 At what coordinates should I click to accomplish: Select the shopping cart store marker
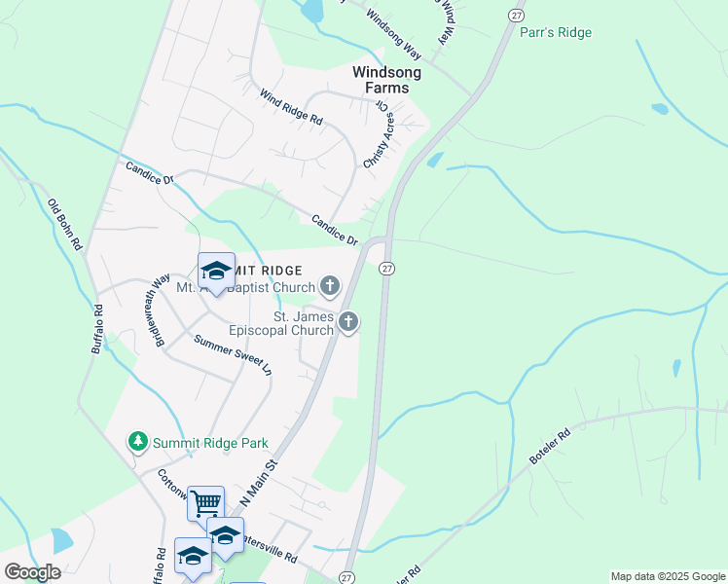[x=205, y=505]
